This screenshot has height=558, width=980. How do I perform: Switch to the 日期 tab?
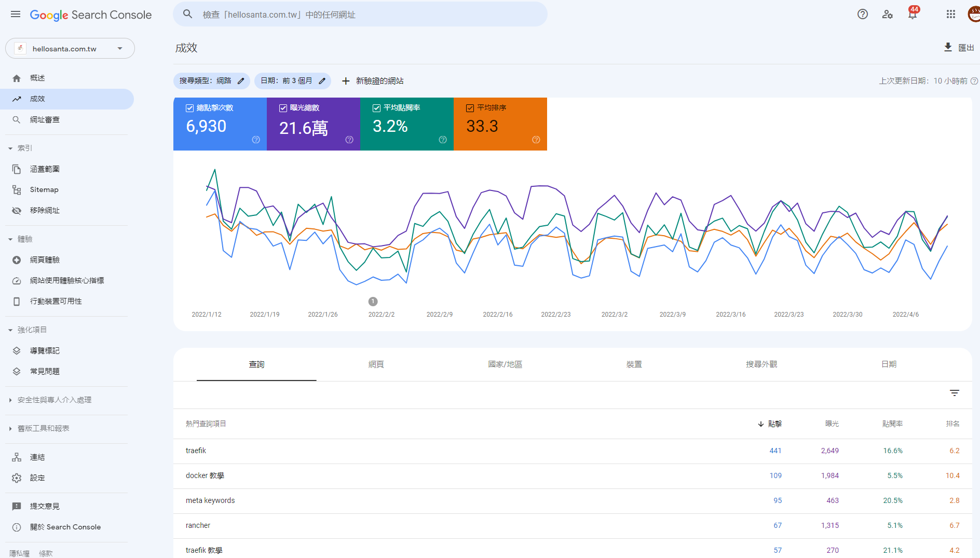click(x=889, y=364)
